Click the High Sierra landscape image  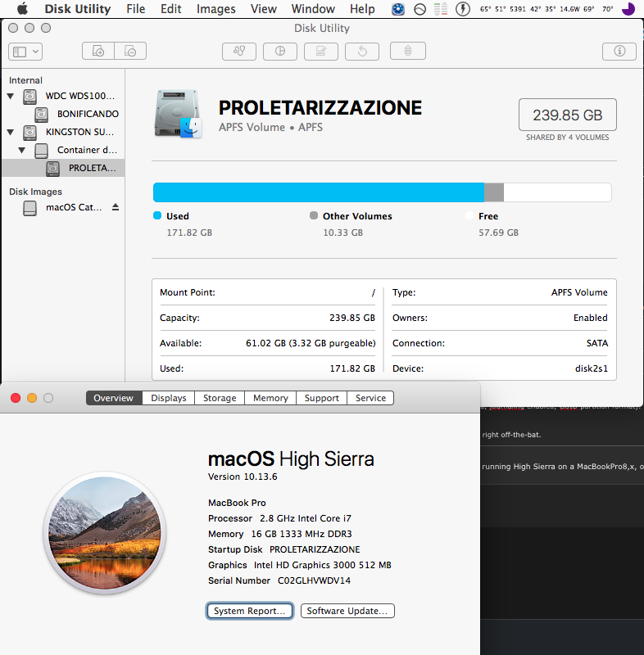tap(105, 534)
